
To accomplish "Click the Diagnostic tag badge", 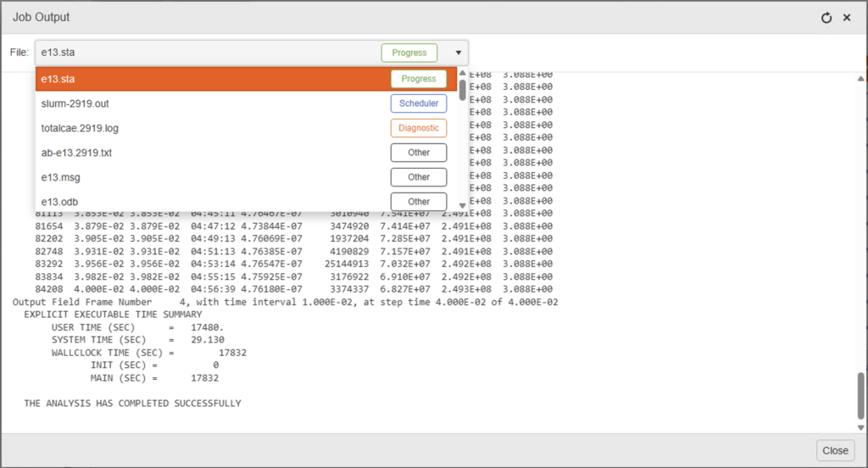I will click(x=419, y=128).
